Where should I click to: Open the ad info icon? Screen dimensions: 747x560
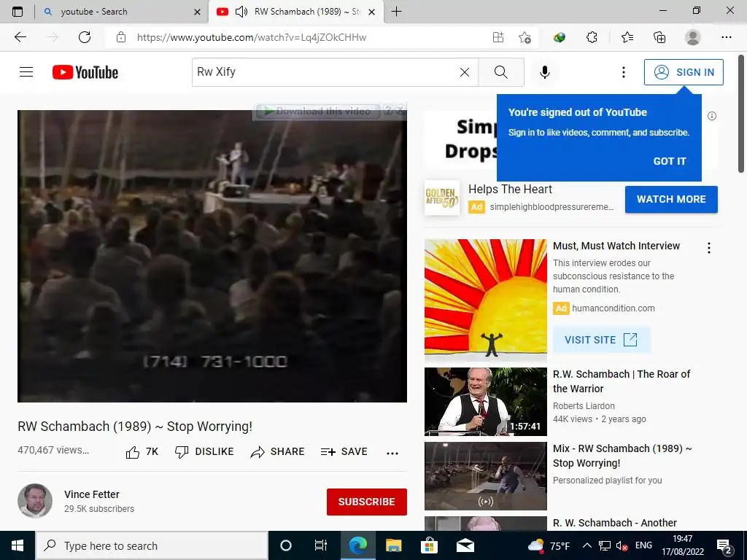pos(712,116)
